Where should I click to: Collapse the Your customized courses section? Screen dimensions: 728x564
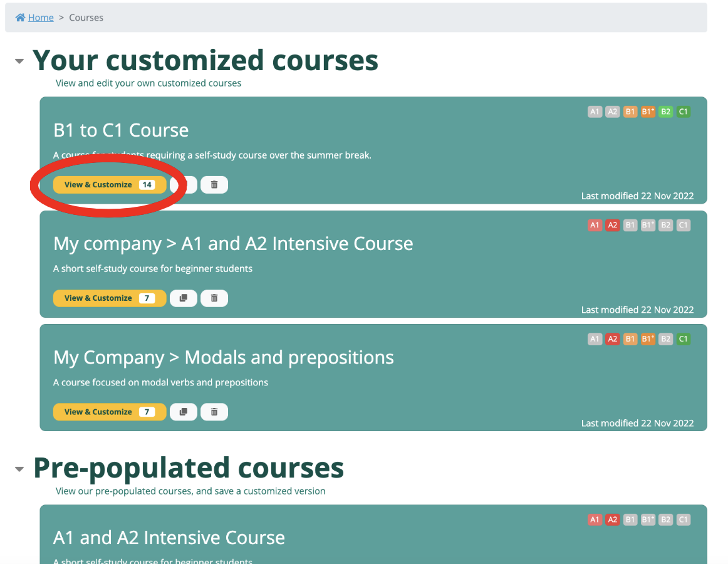(19, 60)
